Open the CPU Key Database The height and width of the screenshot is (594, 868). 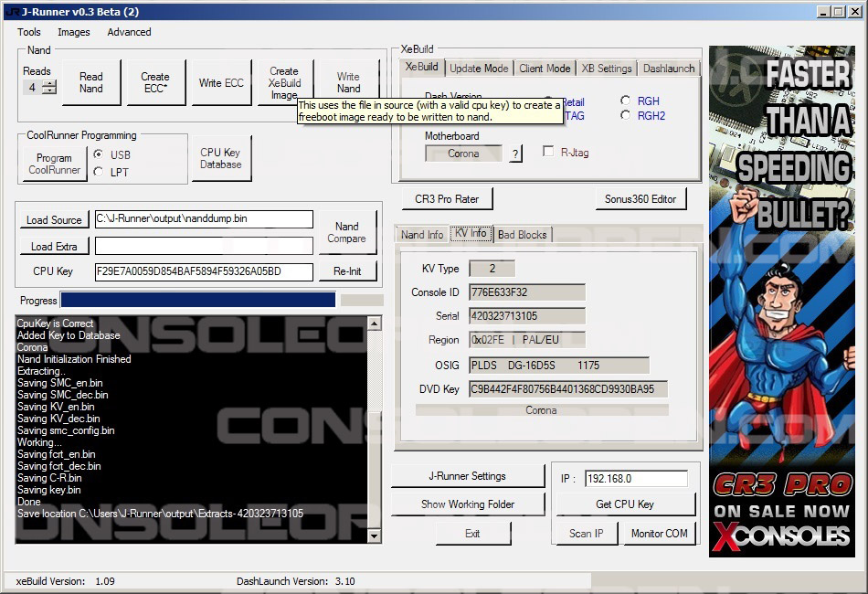click(x=220, y=159)
